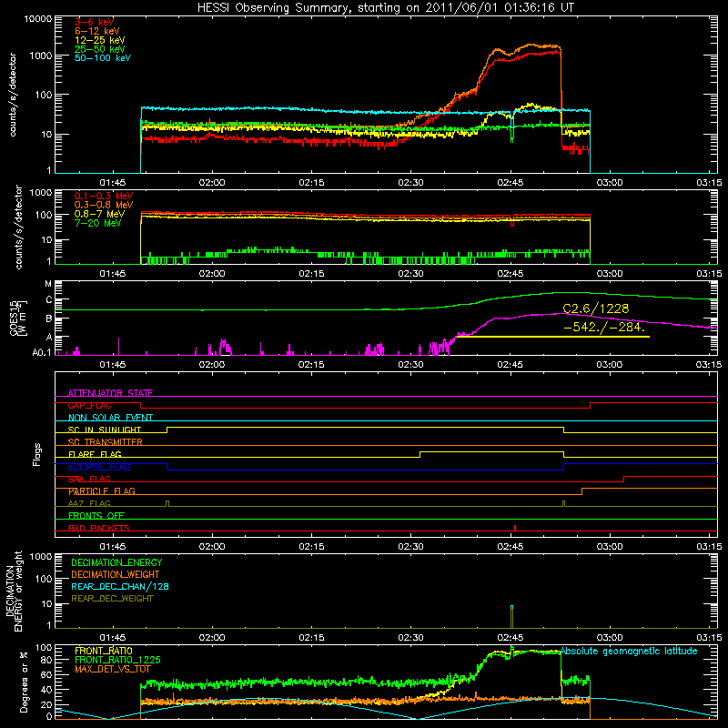Select the '12-25 keV' legend label

click(x=99, y=40)
